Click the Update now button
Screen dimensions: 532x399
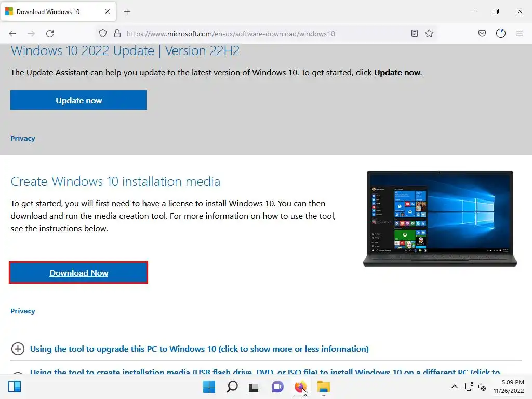click(x=78, y=100)
